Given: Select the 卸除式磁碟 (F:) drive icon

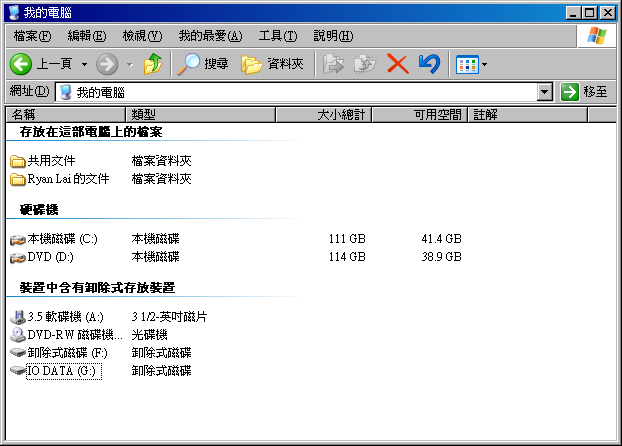Looking at the screenshot, I should pos(17,352).
